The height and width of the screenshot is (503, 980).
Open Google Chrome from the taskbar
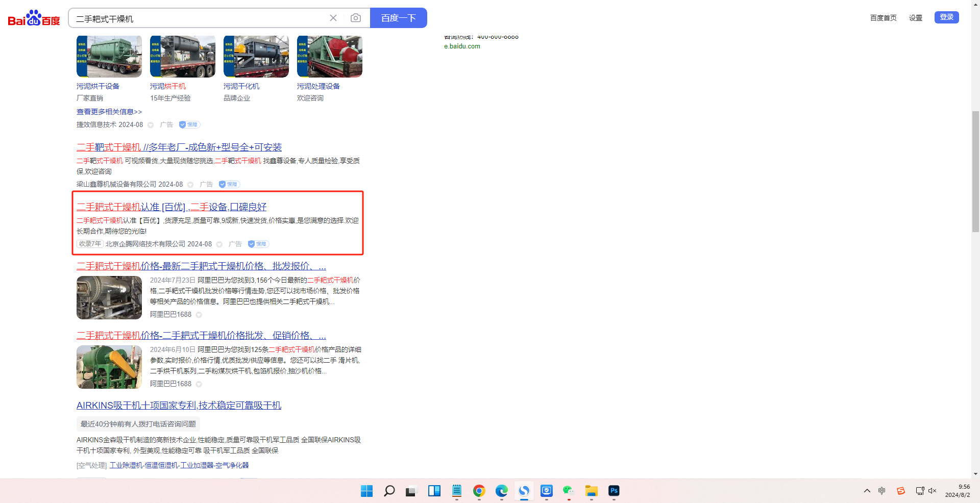[x=479, y=491]
